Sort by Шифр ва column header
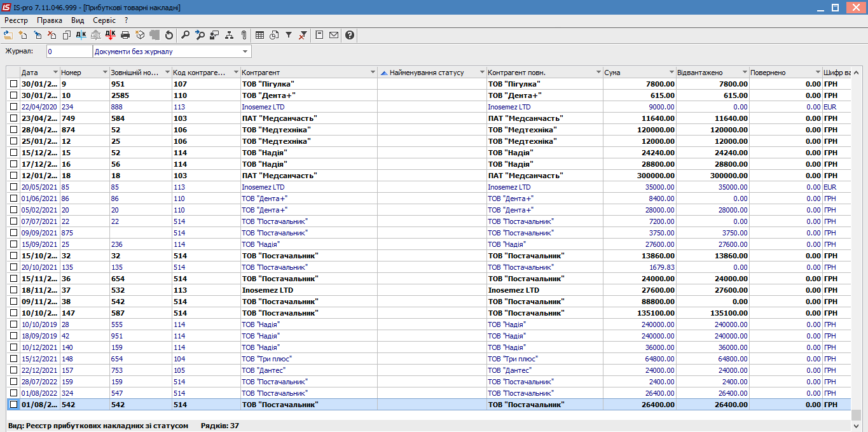The image size is (868, 432). click(x=836, y=73)
